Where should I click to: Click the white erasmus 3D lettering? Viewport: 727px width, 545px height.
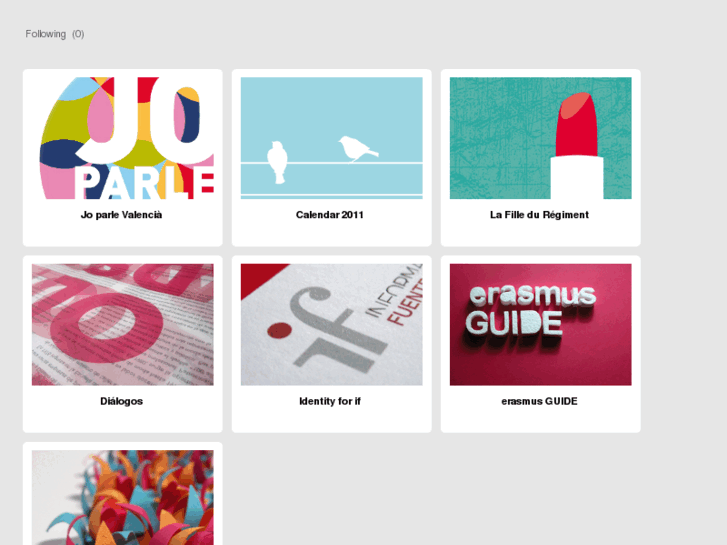coord(532,296)
